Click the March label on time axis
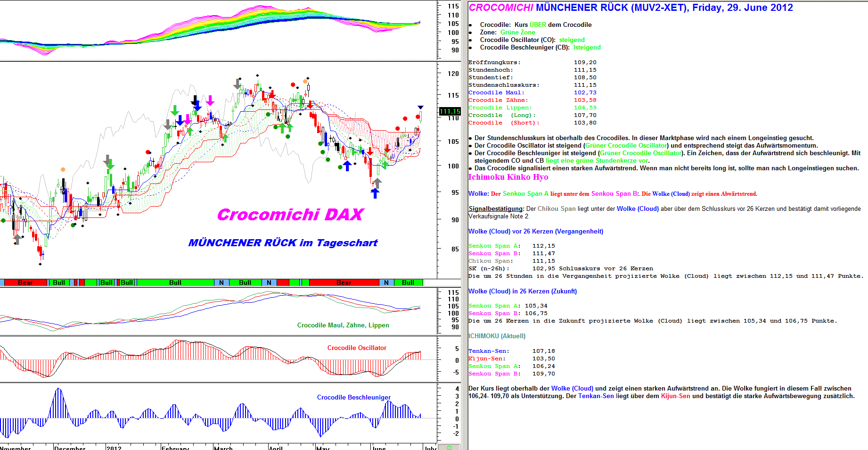Image resolution: width=868 pixels, height=450 pixels. (x=223, y=447)
